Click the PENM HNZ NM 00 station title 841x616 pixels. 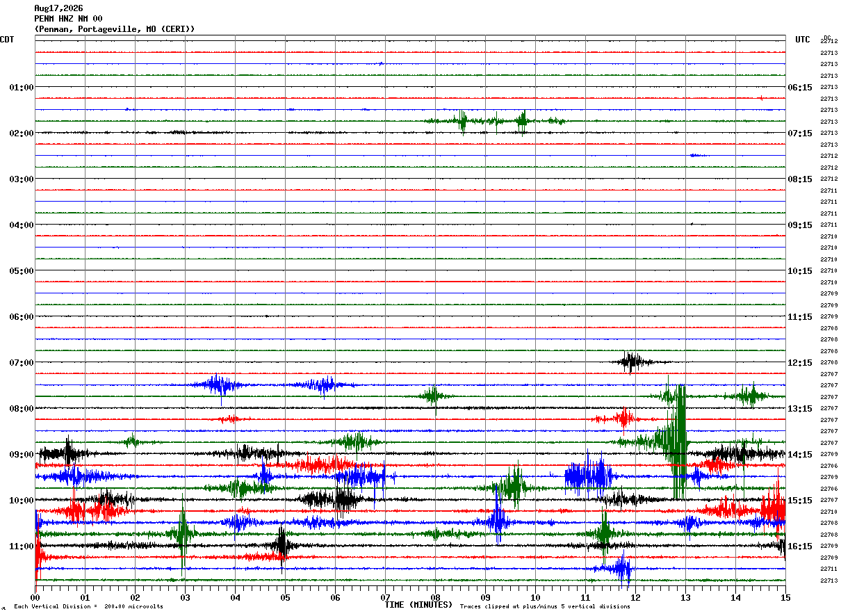tap(68, 19)
